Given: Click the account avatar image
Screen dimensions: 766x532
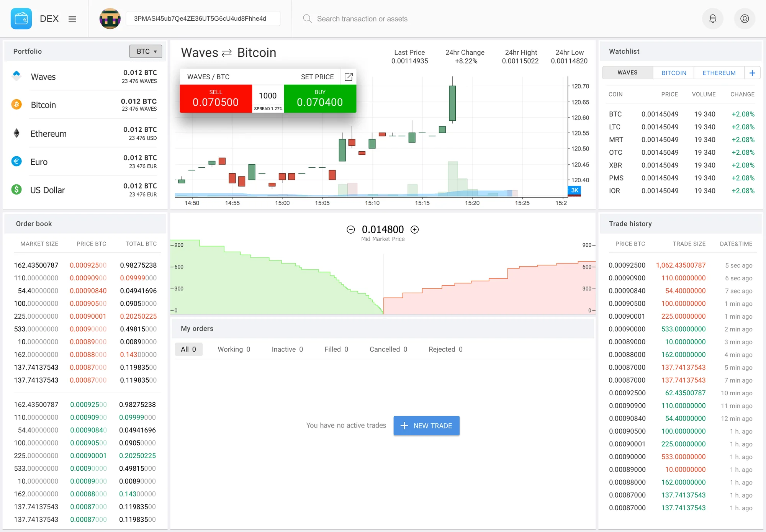Looking at the screenshot, I should pyautogui.click(x=110, y=18).
